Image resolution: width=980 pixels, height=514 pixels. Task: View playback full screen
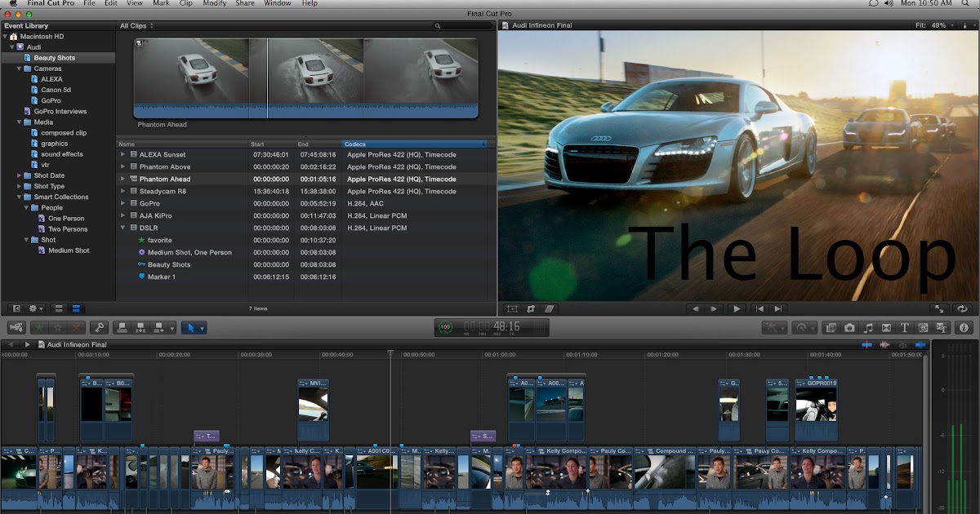tap(938, 308)
